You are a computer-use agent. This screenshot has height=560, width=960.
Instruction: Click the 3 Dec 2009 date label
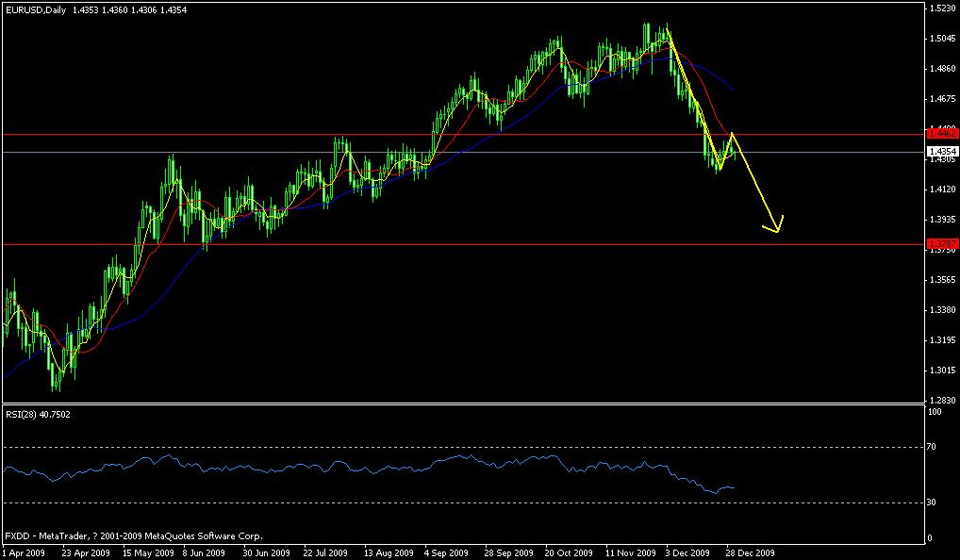(x=687, y=552)
